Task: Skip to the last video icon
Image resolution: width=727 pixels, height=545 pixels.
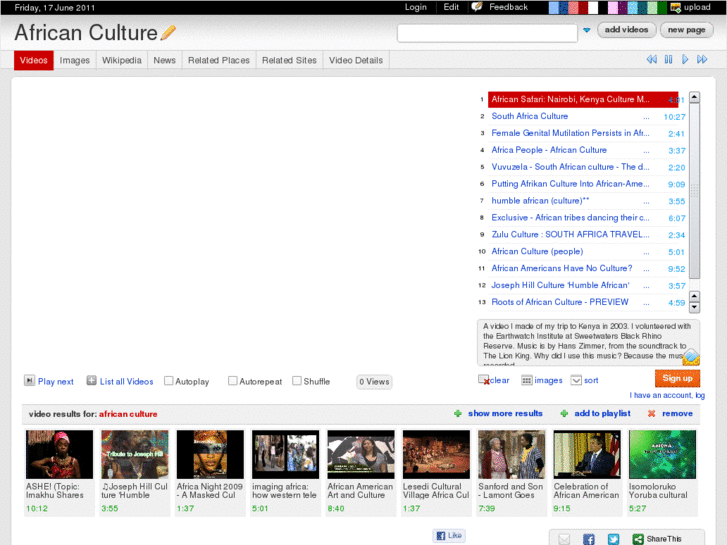Action: pos(703,60)
